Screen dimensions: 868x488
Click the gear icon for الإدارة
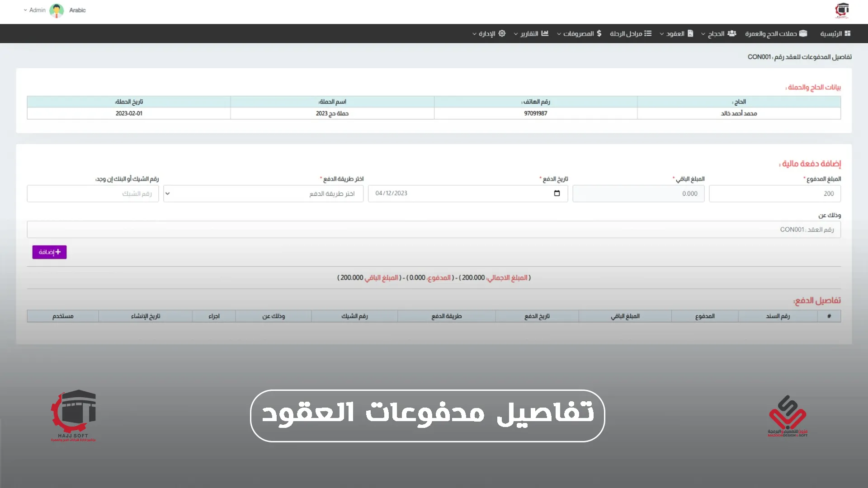tap(502, 33)
